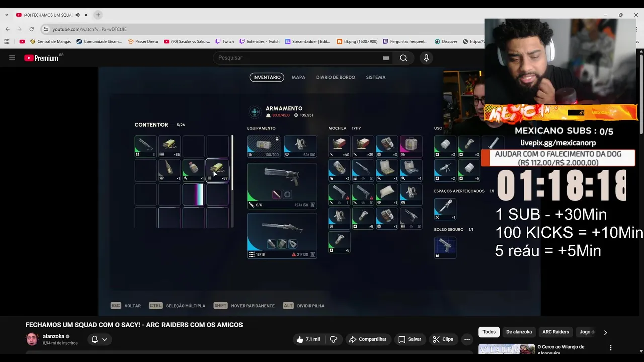Click the Compartilhar button
This screenshot has height=362, width=644.
(367, 339)
